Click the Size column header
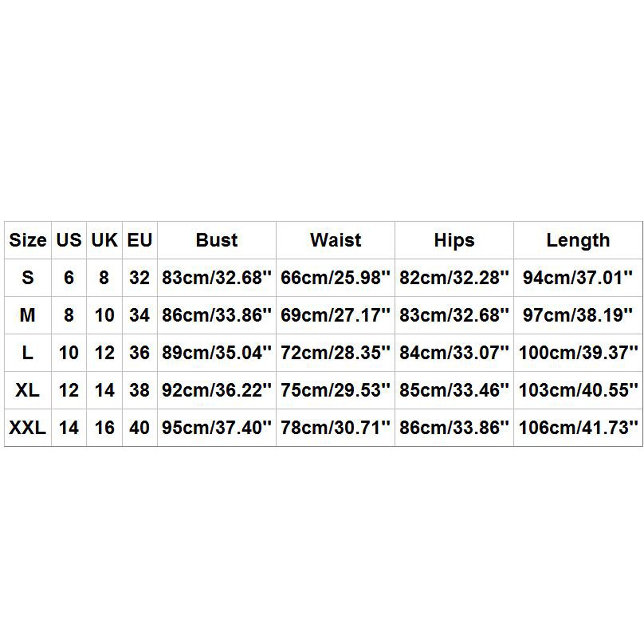This screenshot has width=644, height=644. pos(28,240)
